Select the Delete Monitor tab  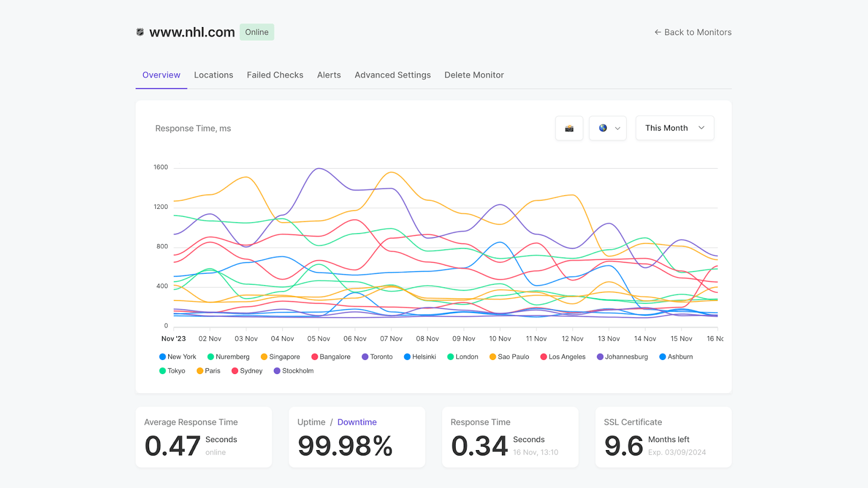tap(474, 75)
